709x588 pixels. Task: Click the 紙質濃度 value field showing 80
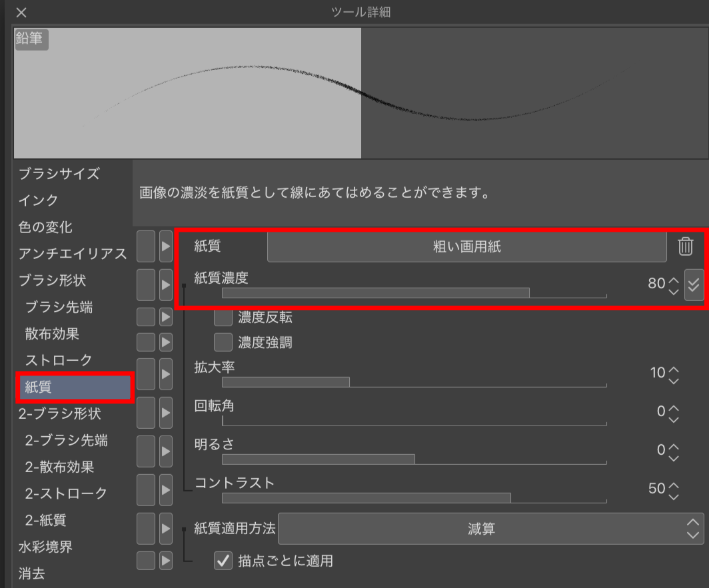[x=656, y=284]
